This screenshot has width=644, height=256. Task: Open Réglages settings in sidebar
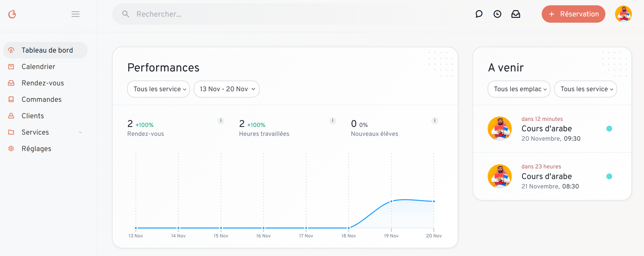[x=36, y=149]
